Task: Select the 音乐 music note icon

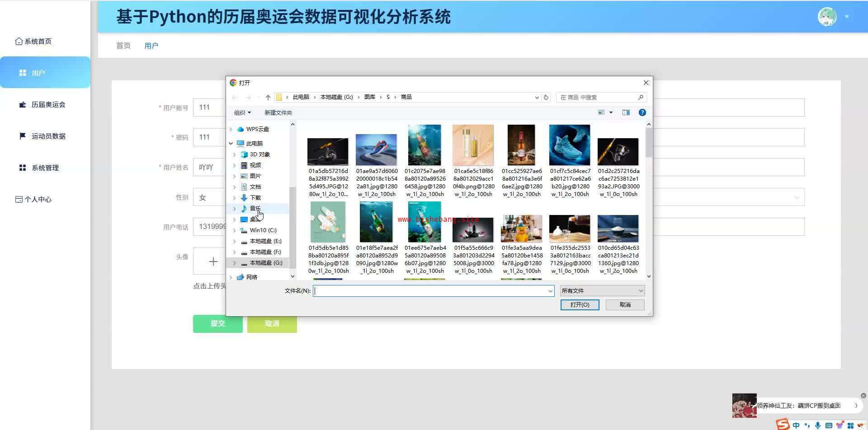Action: [x=244, y=209]
